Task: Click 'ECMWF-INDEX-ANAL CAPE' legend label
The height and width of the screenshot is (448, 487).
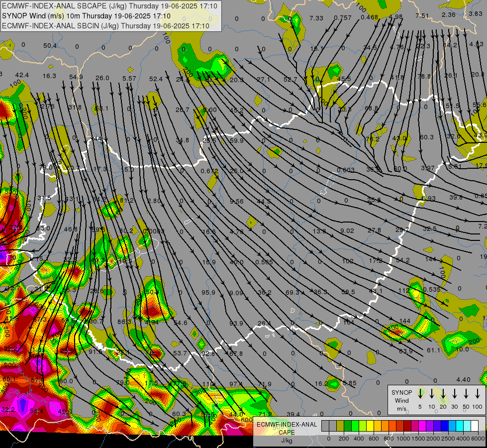Action: tap(287, 428)
